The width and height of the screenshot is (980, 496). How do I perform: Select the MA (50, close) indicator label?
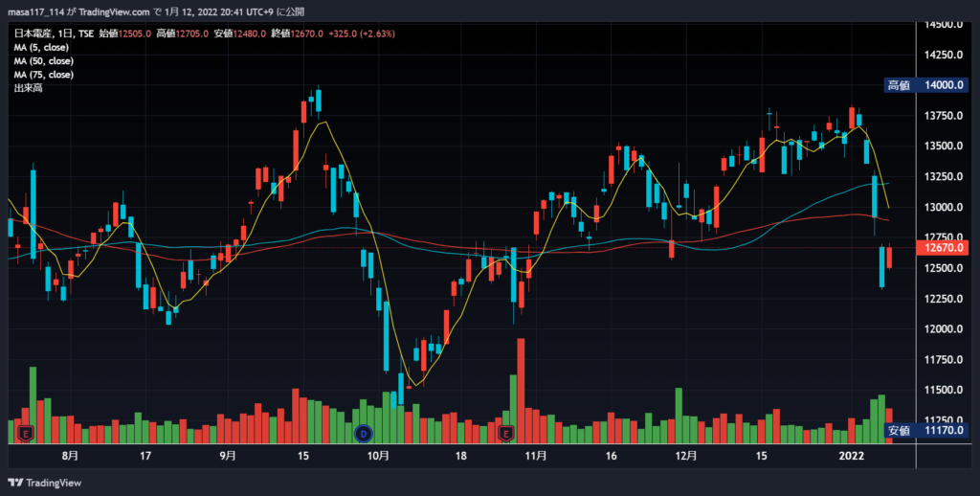coord(44,61)
